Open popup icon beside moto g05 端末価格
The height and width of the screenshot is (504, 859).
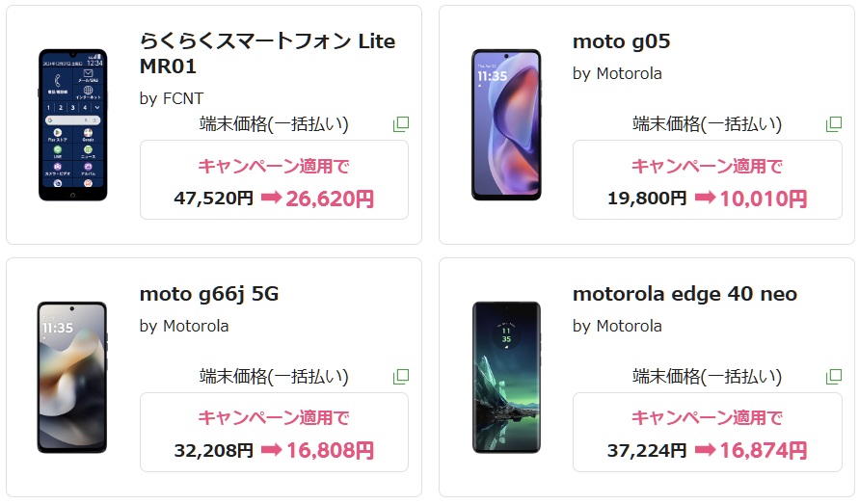click(x=834, y=124)
